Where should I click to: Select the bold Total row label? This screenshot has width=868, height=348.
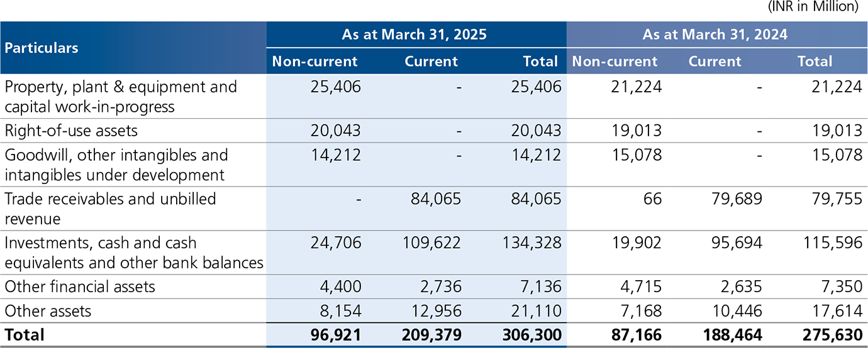click(x=25, y=335)
